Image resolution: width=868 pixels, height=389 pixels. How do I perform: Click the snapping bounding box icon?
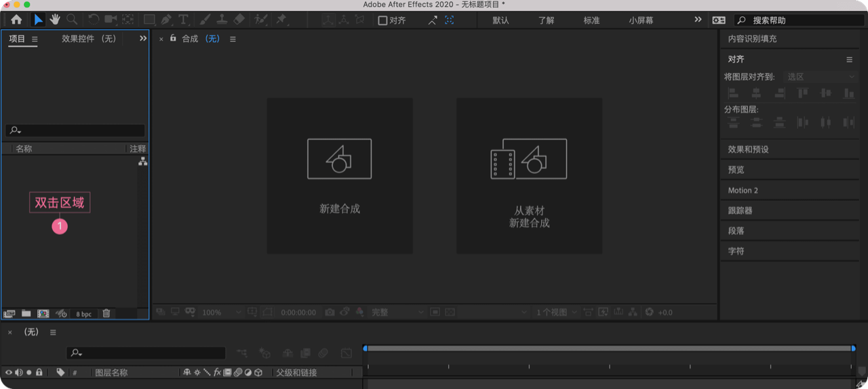pyautogui.click(x=449, y=20)
